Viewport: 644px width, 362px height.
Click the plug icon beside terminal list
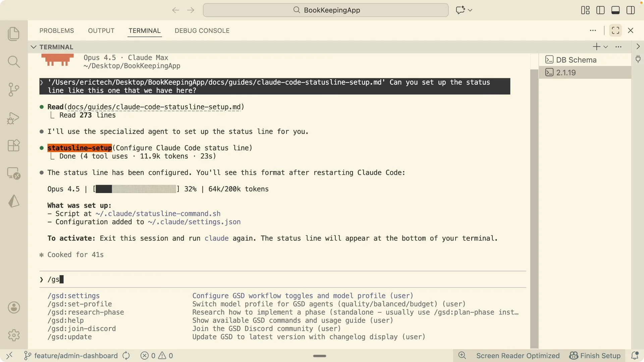click(638, 59)
